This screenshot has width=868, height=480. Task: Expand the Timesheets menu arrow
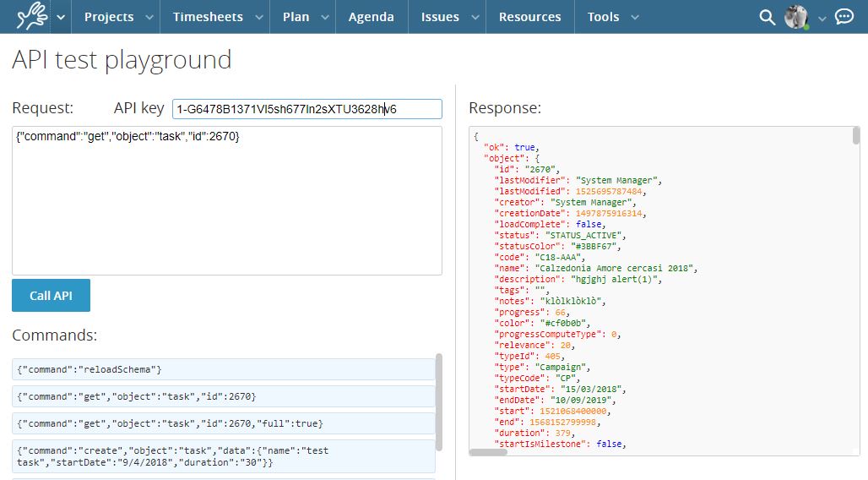(258, 17)
